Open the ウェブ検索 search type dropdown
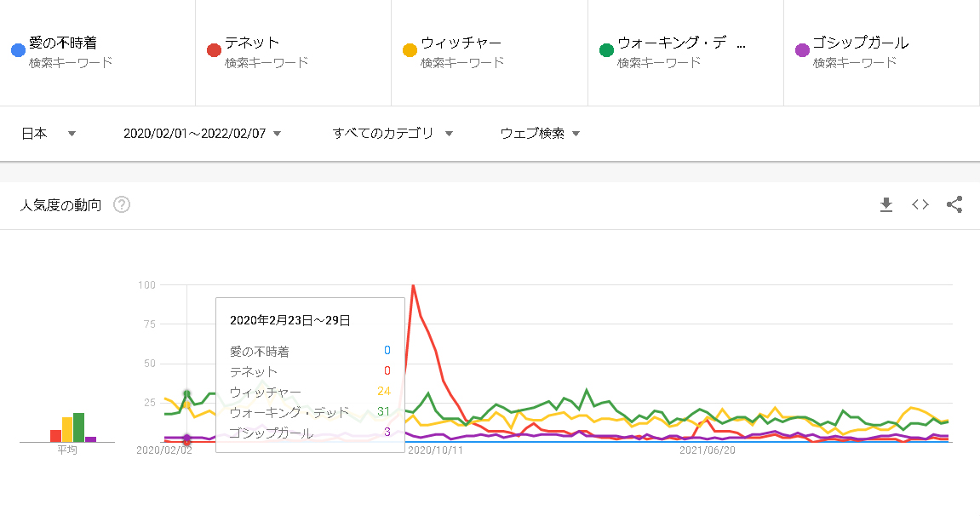980x516 pixels. [x=540, y=134]
